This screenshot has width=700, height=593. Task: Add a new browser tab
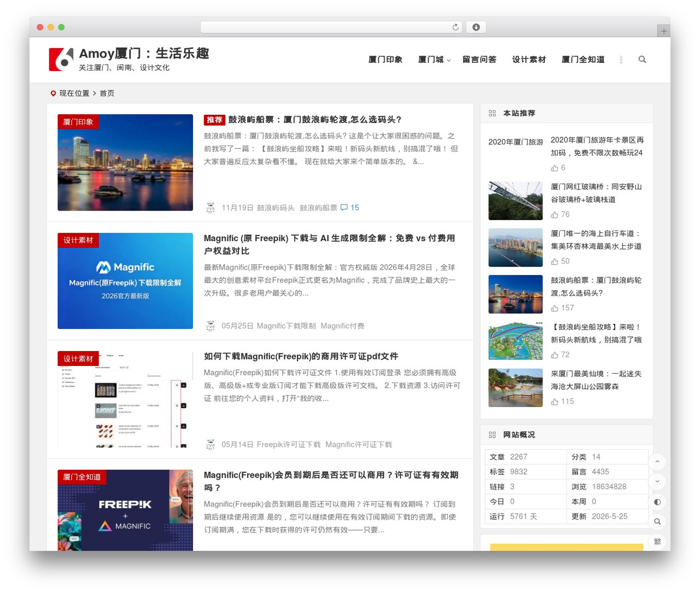click(663, 31)
